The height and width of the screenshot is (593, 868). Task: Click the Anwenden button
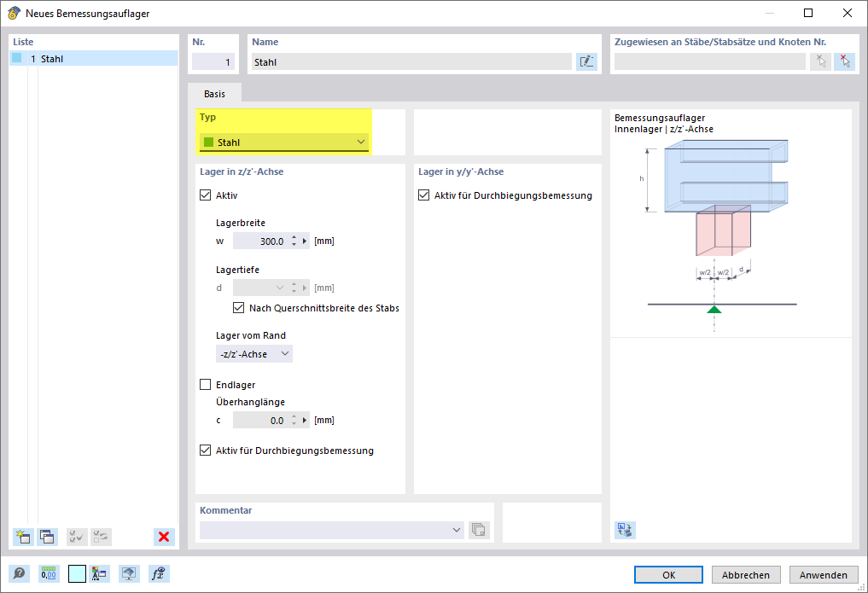823,575
